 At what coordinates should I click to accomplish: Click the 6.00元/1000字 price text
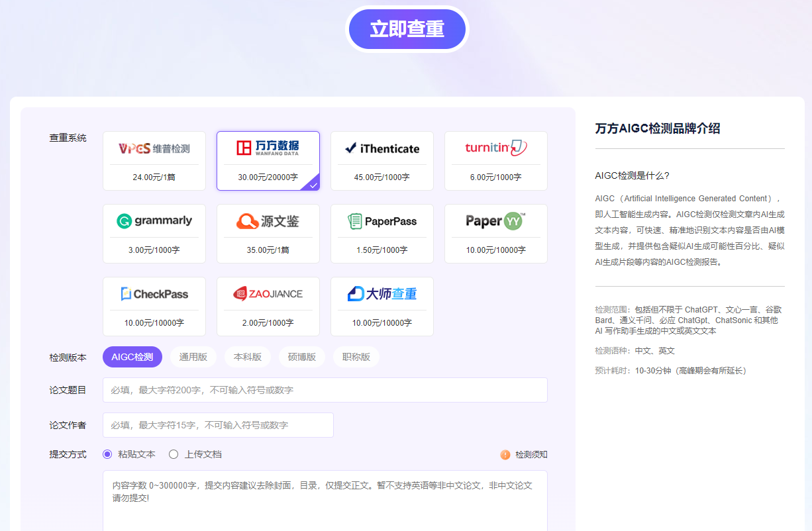[496, 177]
